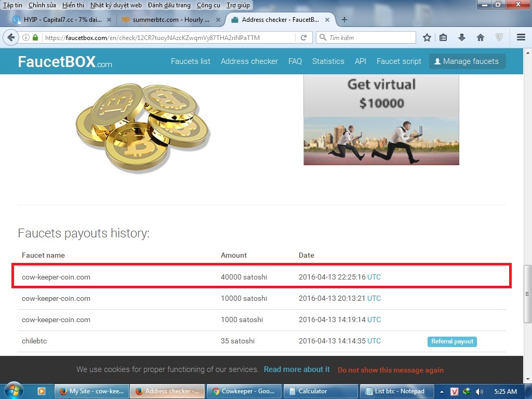Switch to Cowkeeper - Google Chrome taskbar window
The image size is (532, 399).
coord(244,391)
